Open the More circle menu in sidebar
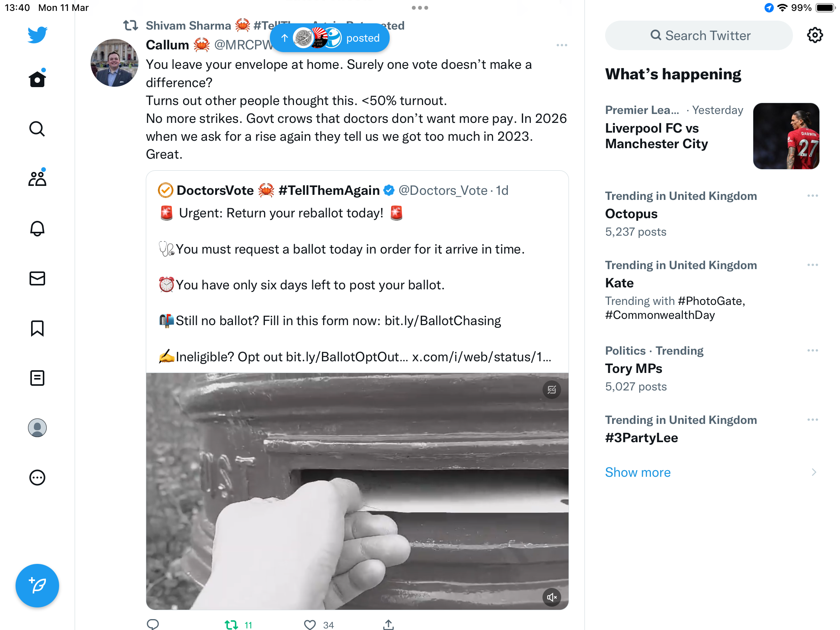The width and height of the screenshot is (840, 630). click(37, 478)
